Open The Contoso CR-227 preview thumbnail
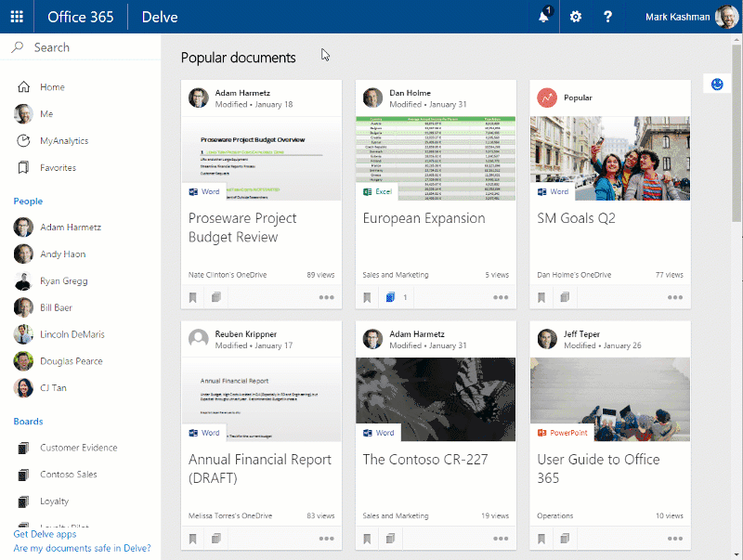The width and height of the screenshot is (743, 560). pos(436,399)
